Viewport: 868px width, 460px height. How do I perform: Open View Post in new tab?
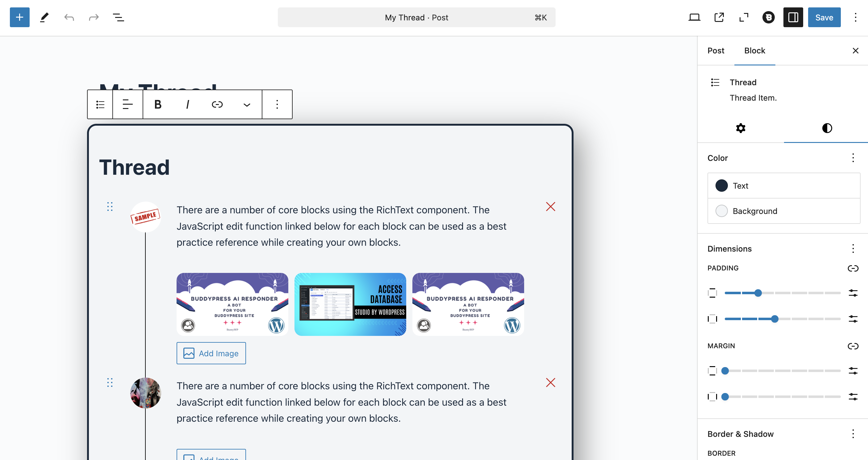719,17
